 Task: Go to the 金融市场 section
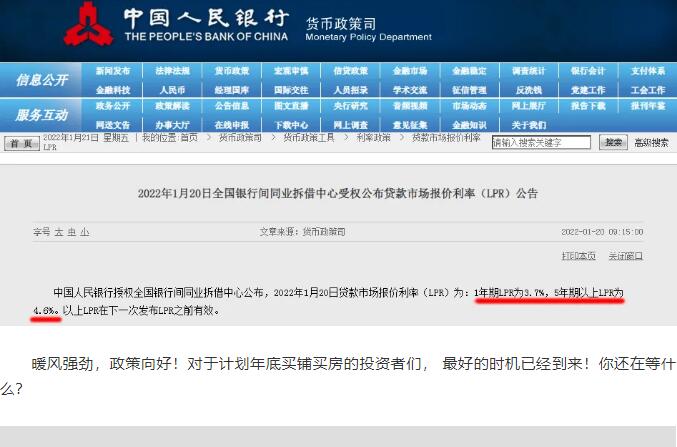tap(409, 71)
